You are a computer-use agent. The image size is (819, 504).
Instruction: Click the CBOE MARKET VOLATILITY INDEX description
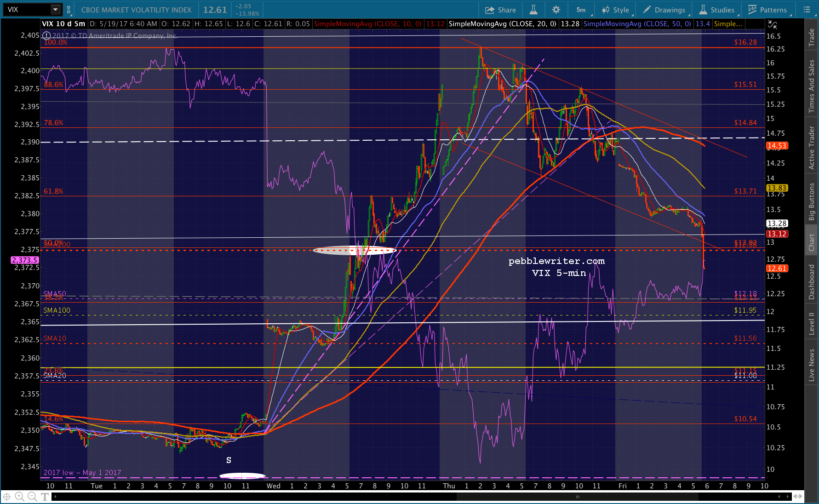tap(136, 10)
